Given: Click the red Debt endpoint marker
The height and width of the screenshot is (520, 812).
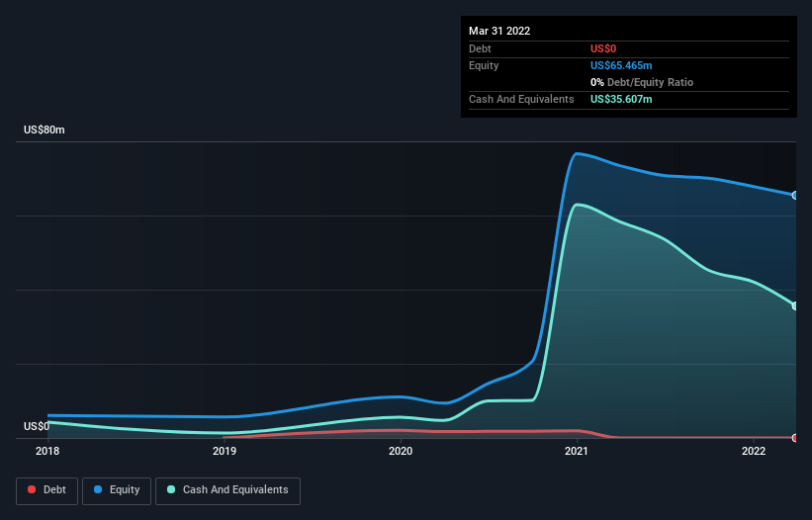Looking at the screenshot, I should (x=795, y=438).
